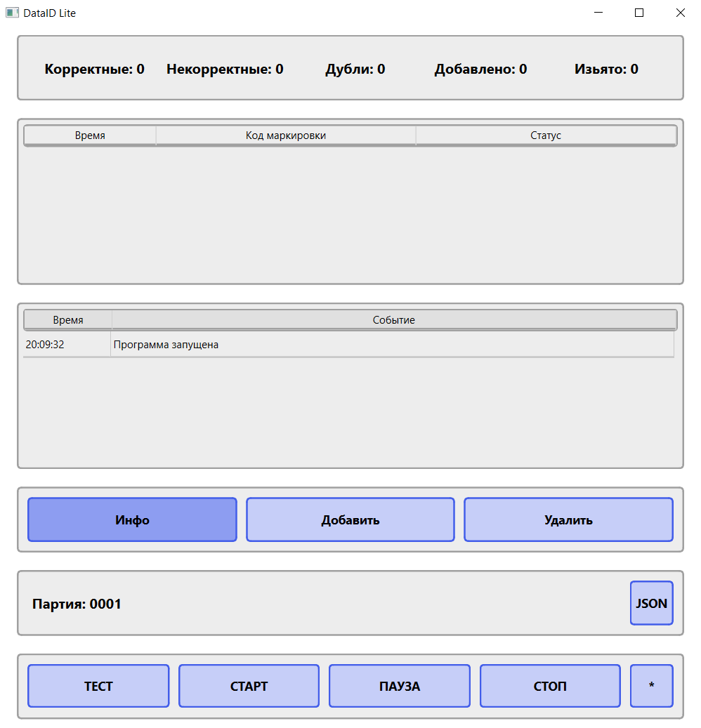Select the Программа запущена event row
This screenshot has width=701, height=728.
[x=281, y=344]
